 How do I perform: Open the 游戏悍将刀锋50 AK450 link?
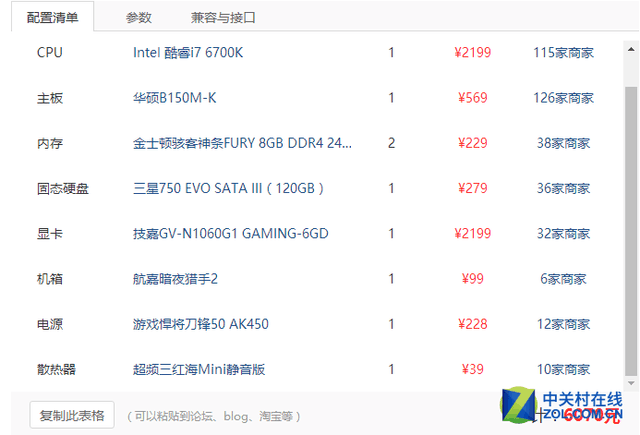click(200, 324)
